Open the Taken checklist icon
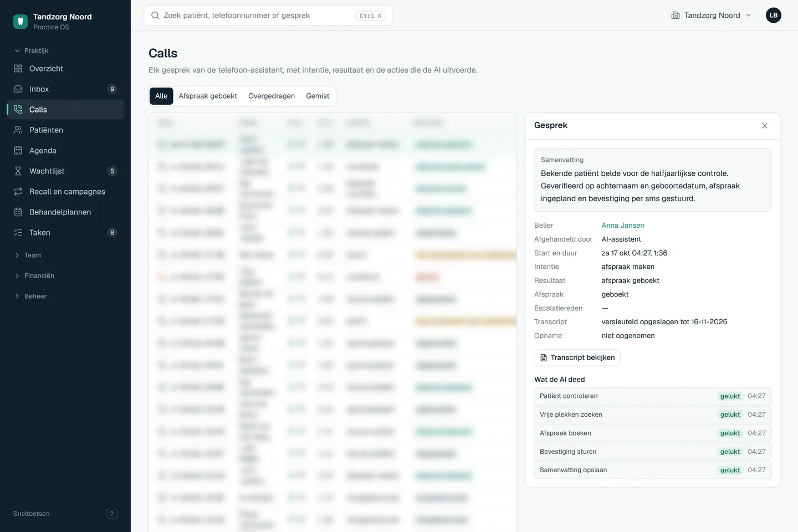 point(18,233)
